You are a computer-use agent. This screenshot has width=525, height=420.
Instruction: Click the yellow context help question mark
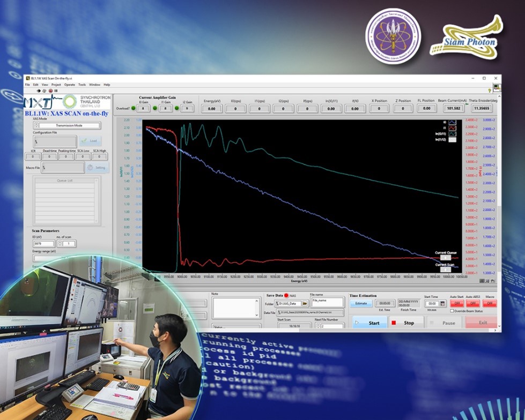[490, 91]
